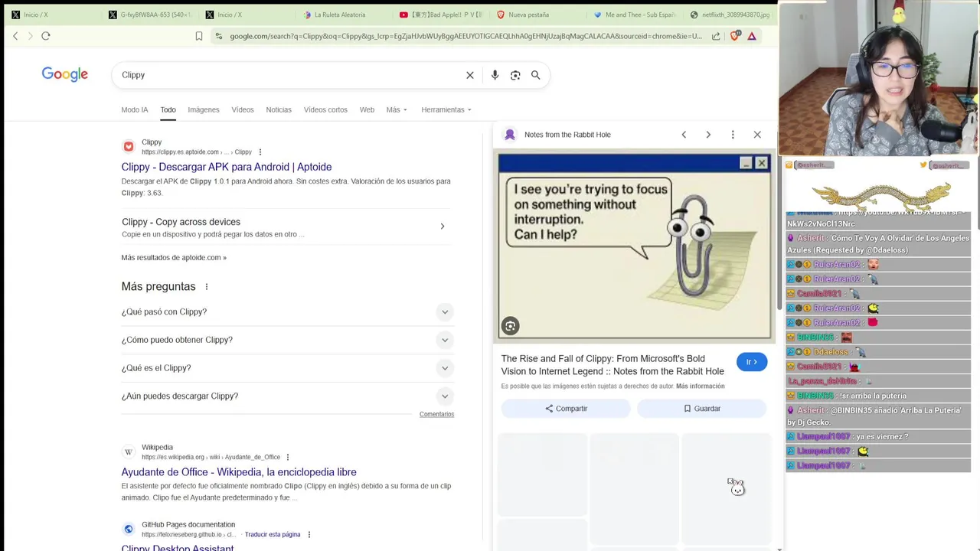Open site info icon in address bar
980x551 pixels.
tap(219, 36)
